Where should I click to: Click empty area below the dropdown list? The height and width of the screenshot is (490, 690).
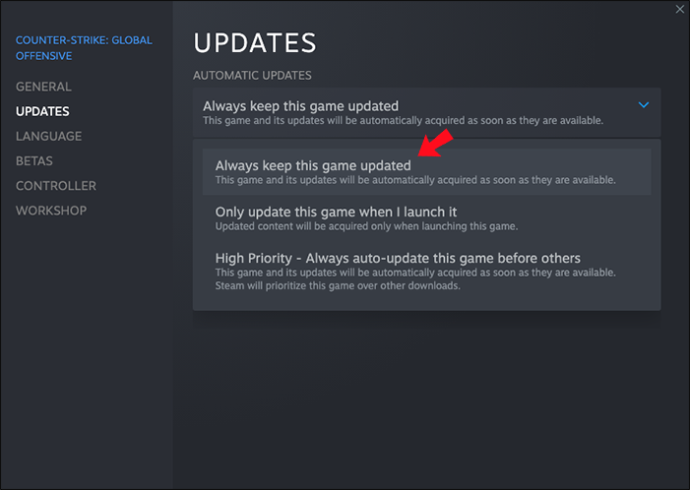point(426,396)
